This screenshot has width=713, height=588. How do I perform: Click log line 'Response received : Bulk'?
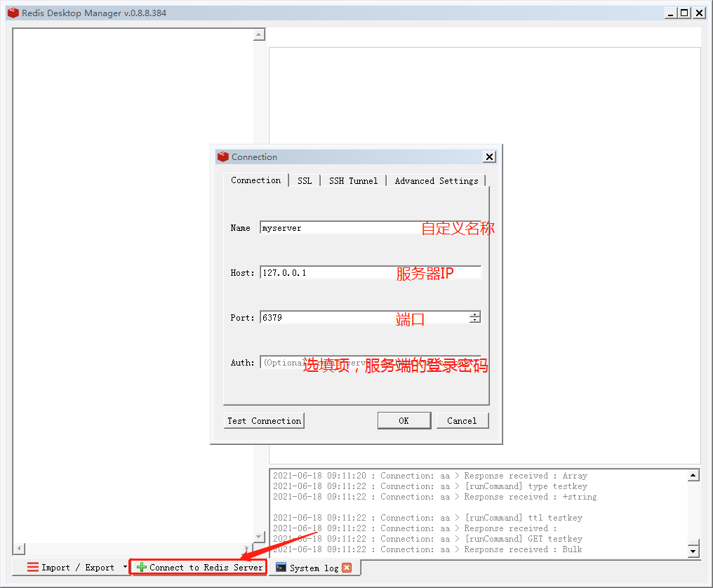click(x=427, y=549)
